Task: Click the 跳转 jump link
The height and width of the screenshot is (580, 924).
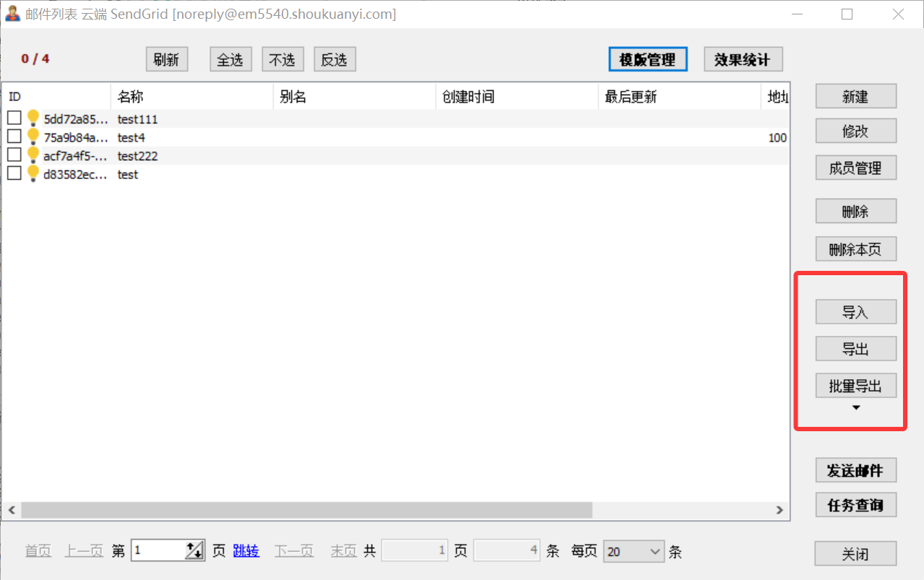Action: tap(246, 551)
